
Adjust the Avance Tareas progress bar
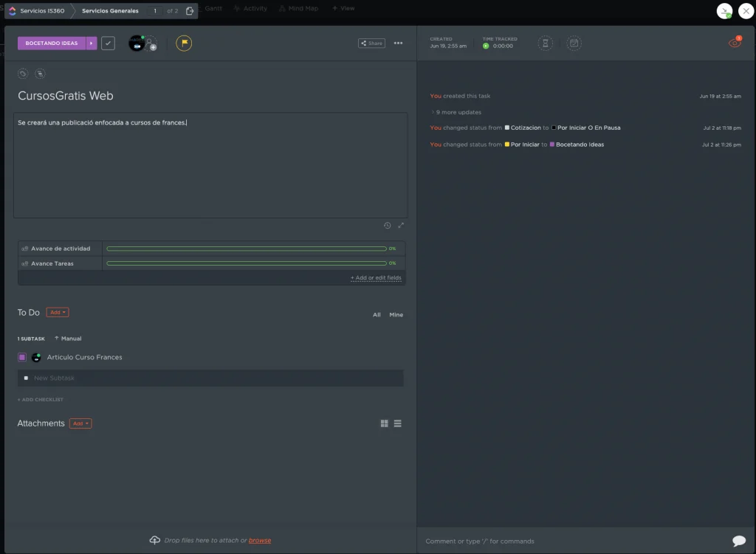[247, 263]
